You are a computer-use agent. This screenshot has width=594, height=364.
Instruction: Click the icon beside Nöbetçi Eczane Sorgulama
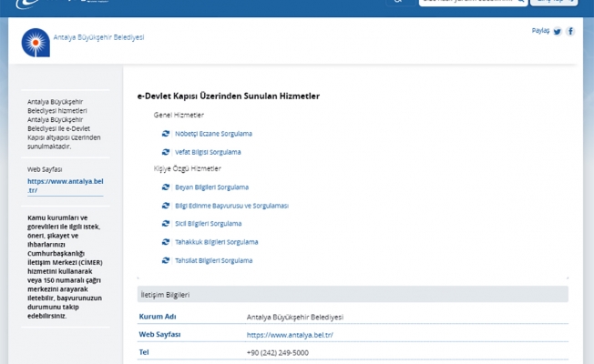166,134
